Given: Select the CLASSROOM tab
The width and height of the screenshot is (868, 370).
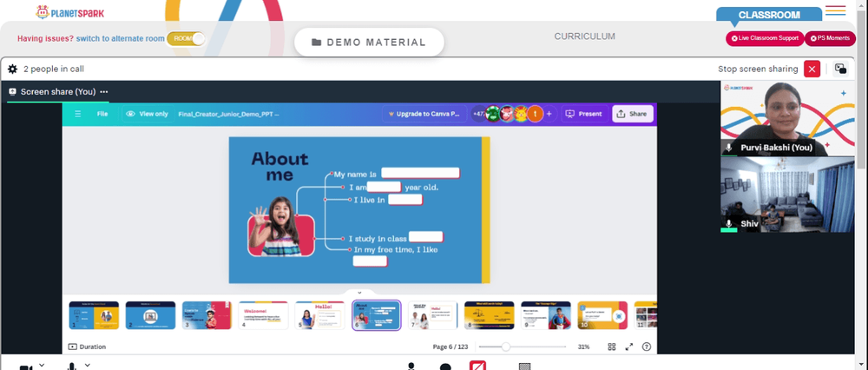Looking at the screenshot, I should pyautogui.click(x=769, y=15).
